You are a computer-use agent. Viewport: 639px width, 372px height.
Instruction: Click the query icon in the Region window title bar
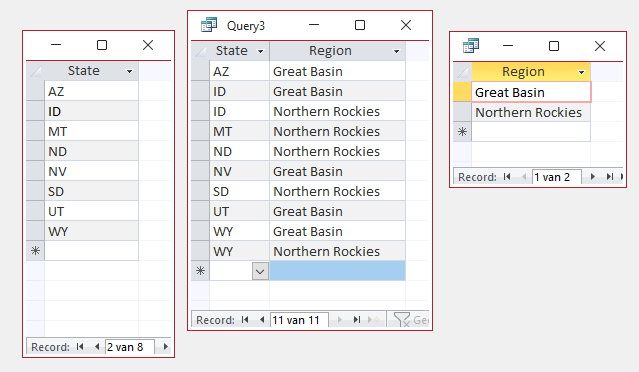471,46
